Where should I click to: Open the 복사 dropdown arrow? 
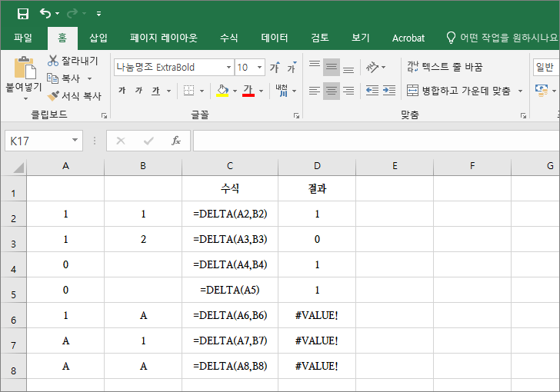pyautogui.click(x=90, y=78)
